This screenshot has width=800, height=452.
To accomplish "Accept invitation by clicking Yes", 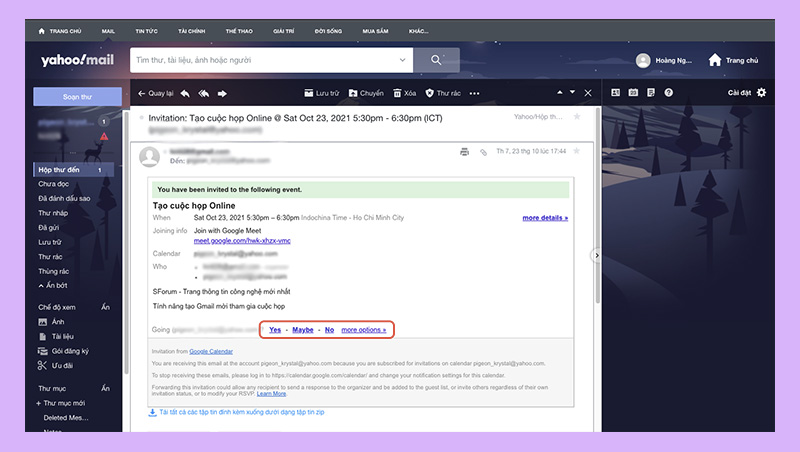I will [275, 330].
